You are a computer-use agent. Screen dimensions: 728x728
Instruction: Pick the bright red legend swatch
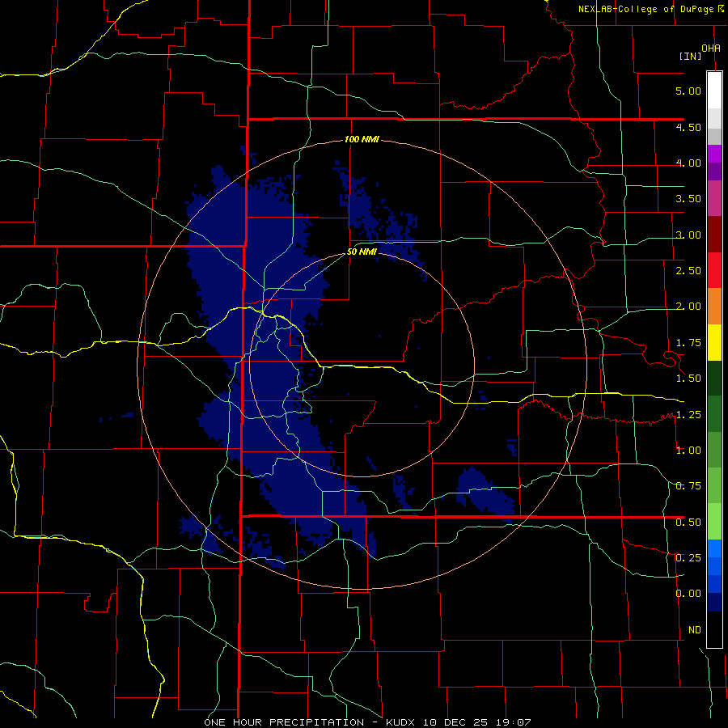pyautogui.click(x=714, y=271)
